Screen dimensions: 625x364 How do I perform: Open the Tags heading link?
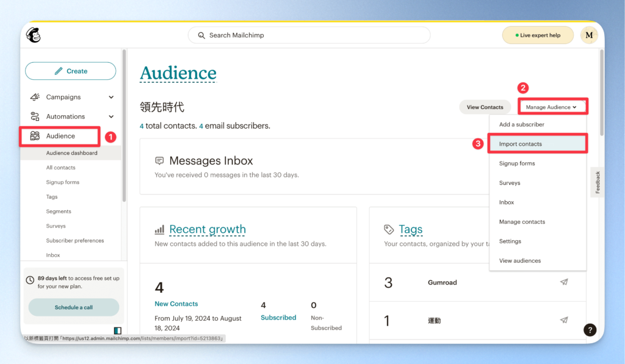click(411, 229)
